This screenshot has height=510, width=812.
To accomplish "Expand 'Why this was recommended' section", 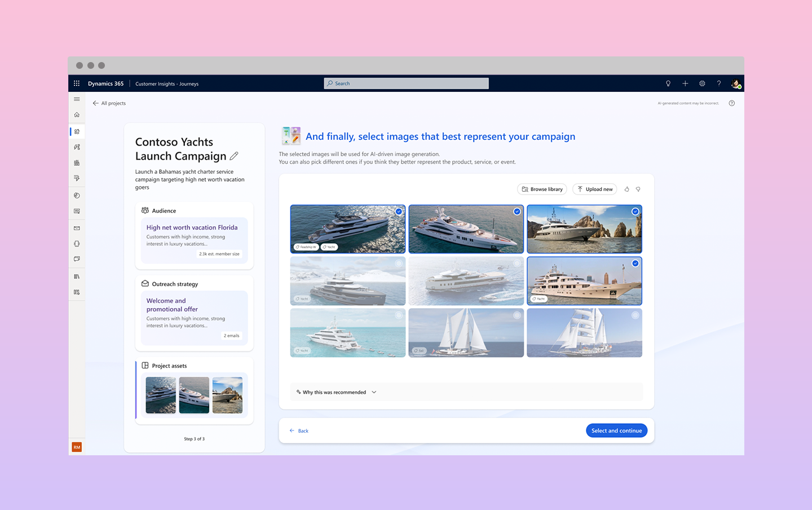I will (337, 392).
